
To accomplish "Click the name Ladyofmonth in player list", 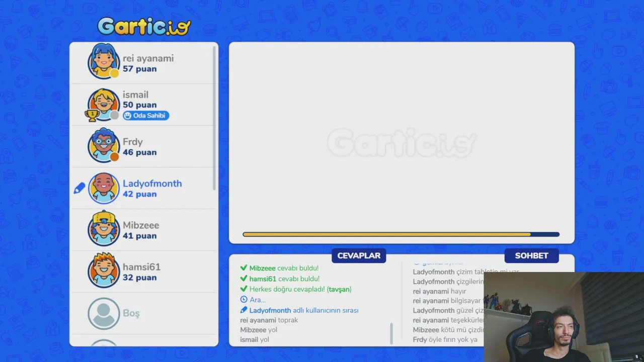I will point(152,184).
